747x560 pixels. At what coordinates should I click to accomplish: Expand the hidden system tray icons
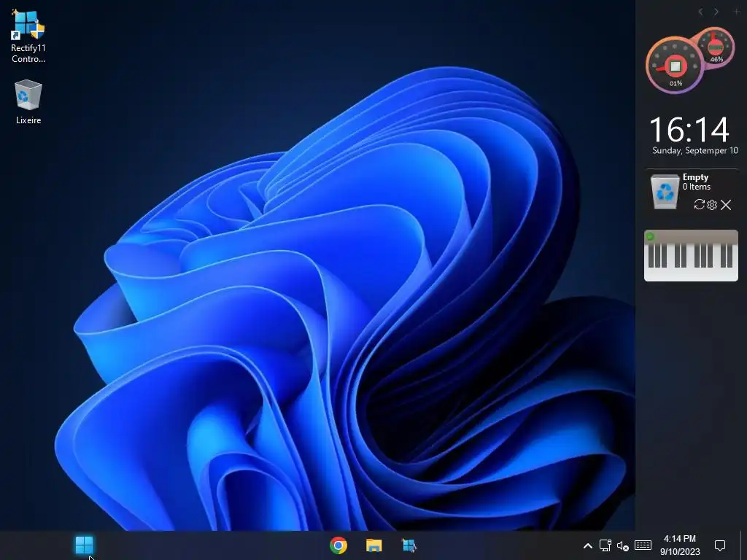click(x=588, y=545)
